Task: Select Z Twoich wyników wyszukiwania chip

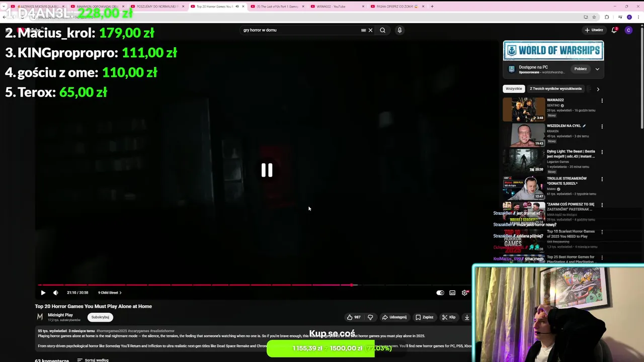Action: 555,88
